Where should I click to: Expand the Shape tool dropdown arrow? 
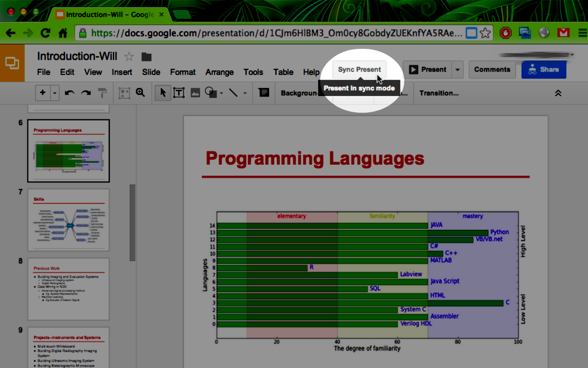click(x=222, y=93)
